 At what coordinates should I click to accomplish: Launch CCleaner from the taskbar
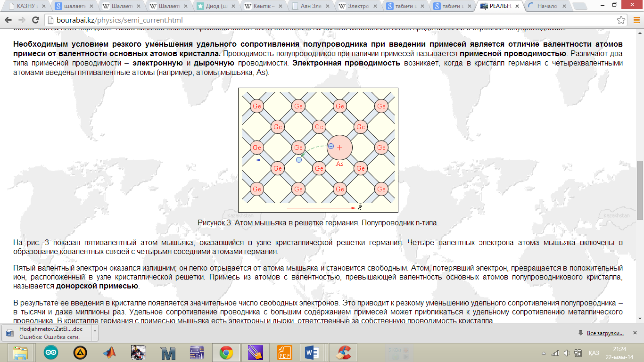point(343,352)
